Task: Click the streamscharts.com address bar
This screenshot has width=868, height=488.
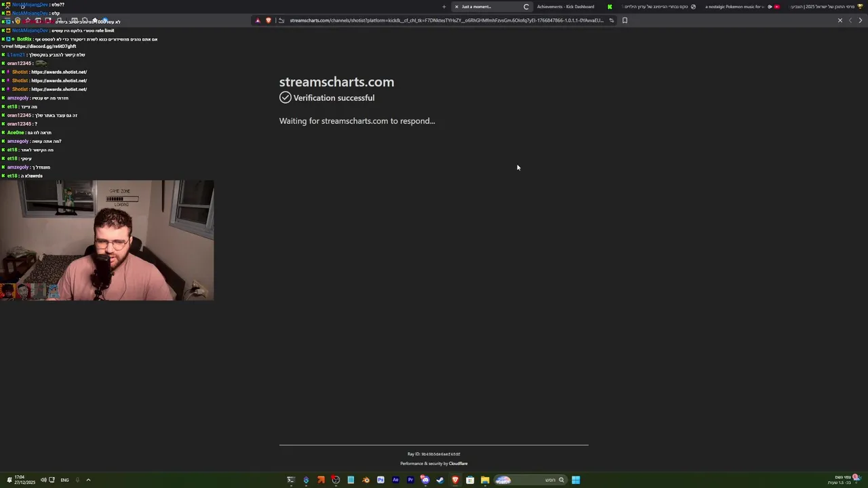Action: click(446, 20)
